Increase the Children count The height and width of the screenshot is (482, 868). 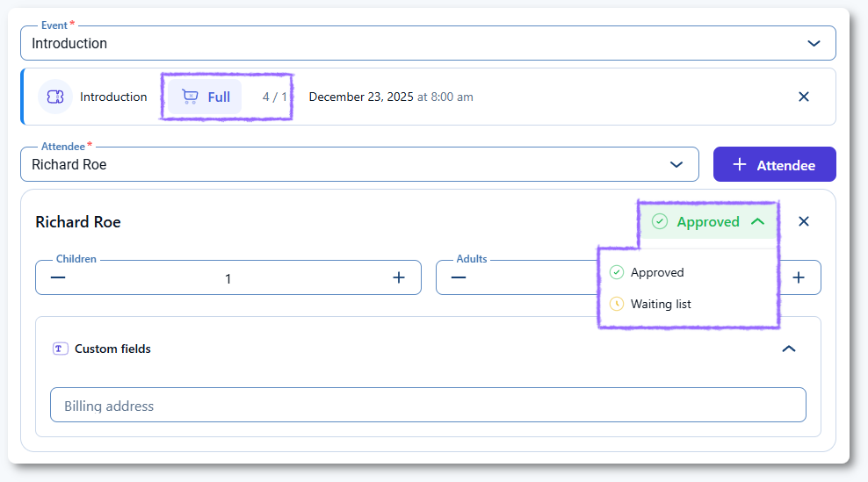398,277
